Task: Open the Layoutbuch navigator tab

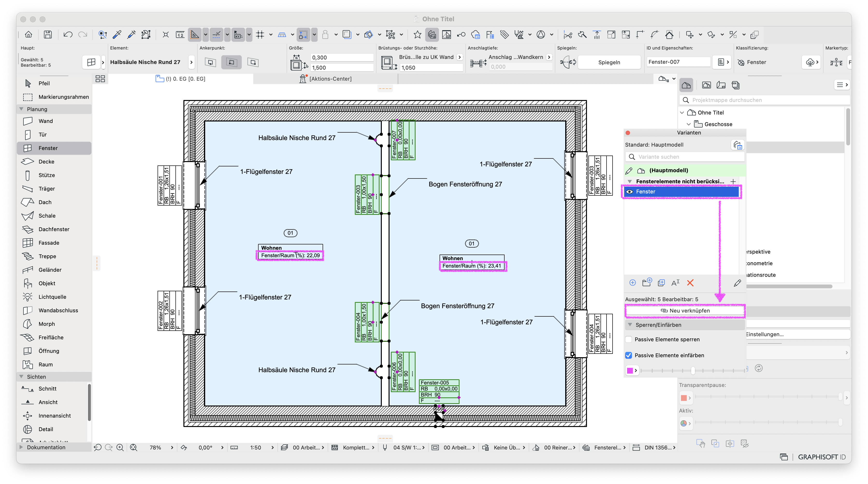Action: coord(721,85)
